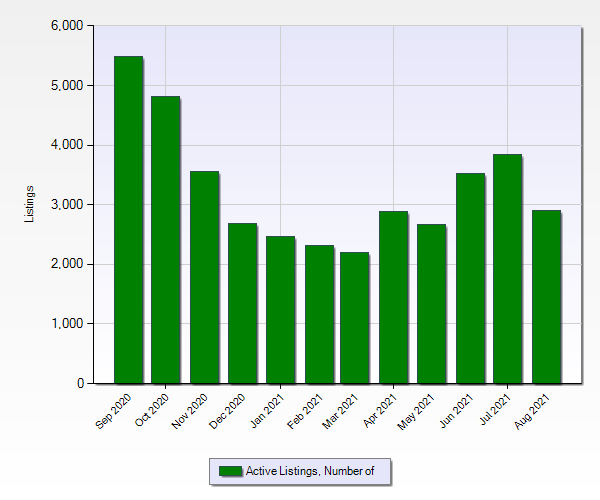Click the Jul 2021 bar

coord(507,269)
